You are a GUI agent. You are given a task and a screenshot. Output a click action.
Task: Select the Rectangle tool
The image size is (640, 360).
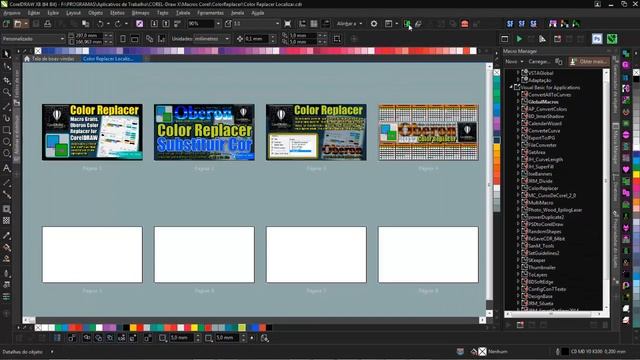[7, 130]
